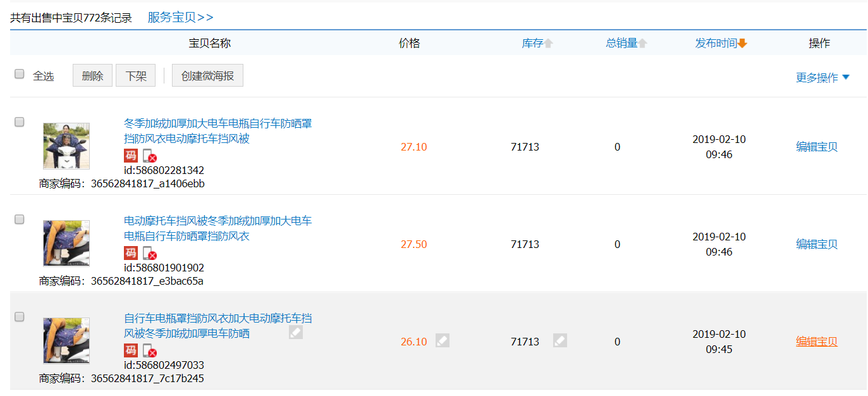Check the box for first item priced 27.10
This screenshot has height=396, width=868.
click(x=20, y=122)
